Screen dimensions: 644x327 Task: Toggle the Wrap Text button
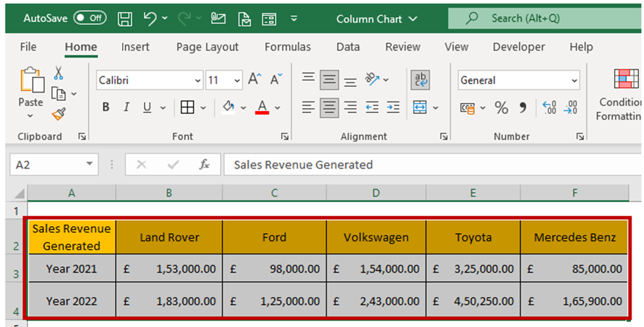[x=420, y=80]
